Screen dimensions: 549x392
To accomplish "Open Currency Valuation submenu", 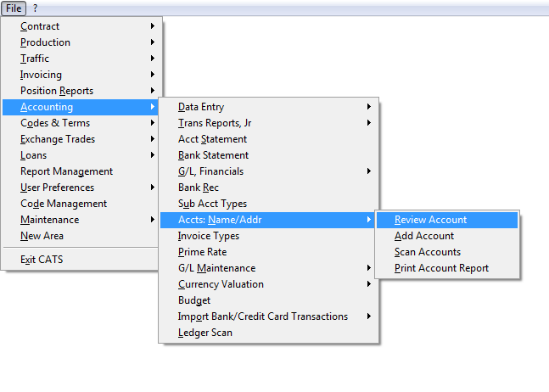I will click(x=268, y=284).
